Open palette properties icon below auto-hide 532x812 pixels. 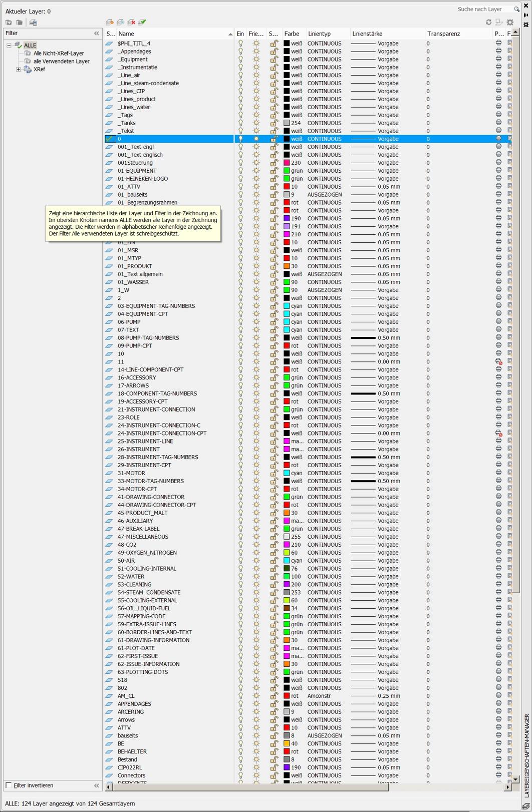coord(526,24)
